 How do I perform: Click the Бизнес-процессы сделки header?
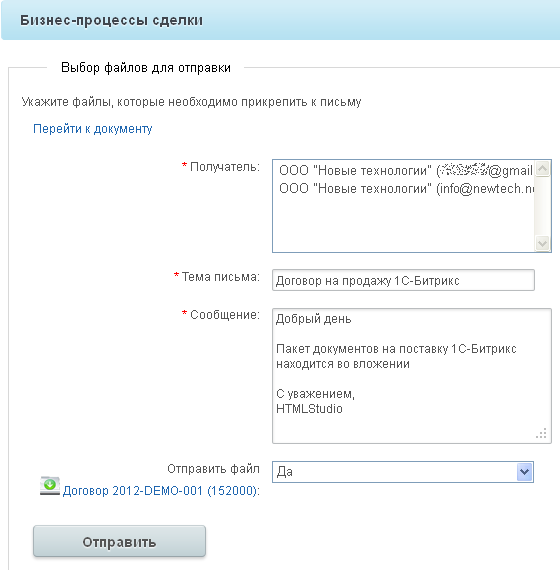tap(111, 20)
